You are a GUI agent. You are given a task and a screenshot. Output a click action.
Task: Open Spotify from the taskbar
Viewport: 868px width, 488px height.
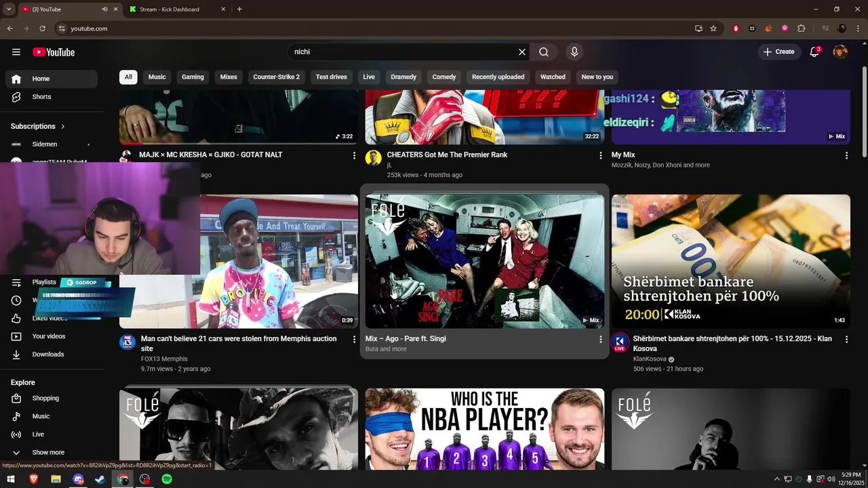click(167, 479)
